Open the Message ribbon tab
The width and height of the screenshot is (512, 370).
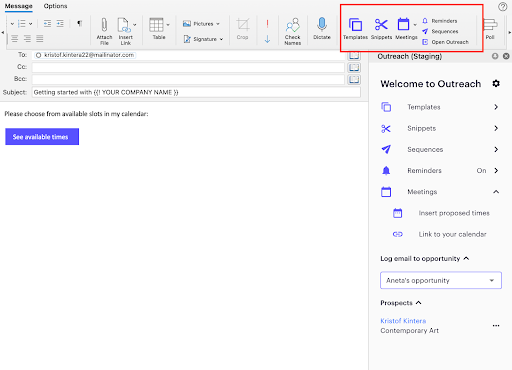click(19, 6)
